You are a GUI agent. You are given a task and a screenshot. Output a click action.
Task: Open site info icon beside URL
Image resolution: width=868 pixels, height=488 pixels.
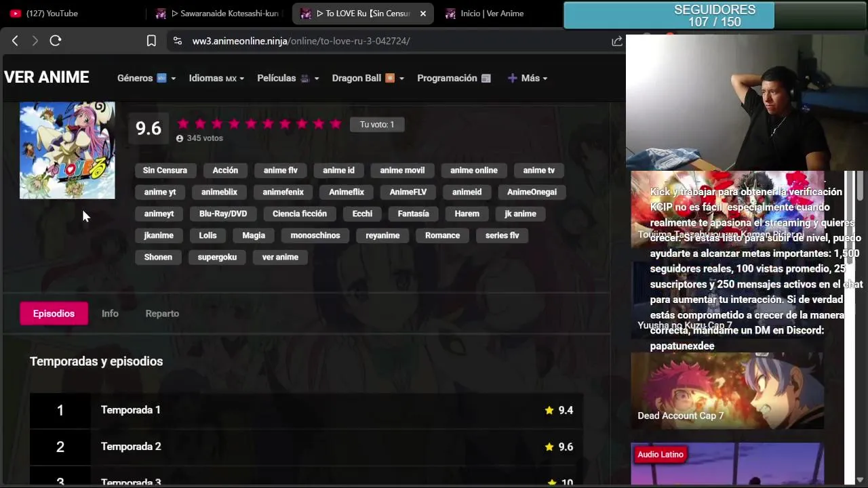pos(178,41)
